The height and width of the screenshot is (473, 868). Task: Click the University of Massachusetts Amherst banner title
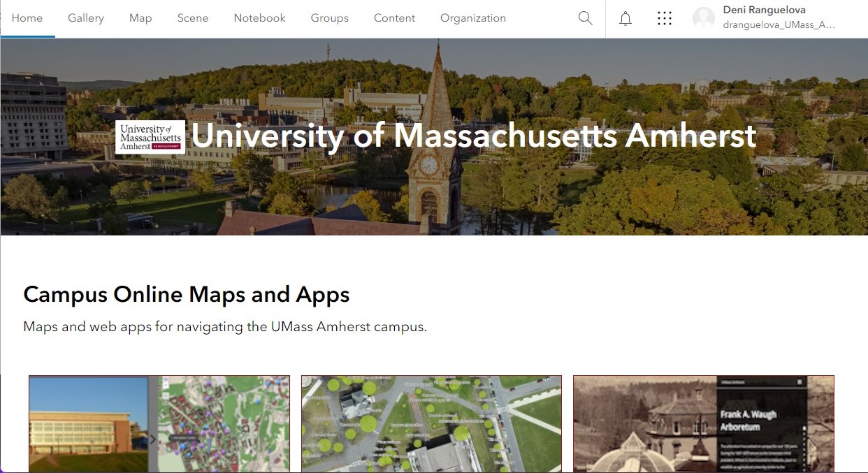(474, 136)
